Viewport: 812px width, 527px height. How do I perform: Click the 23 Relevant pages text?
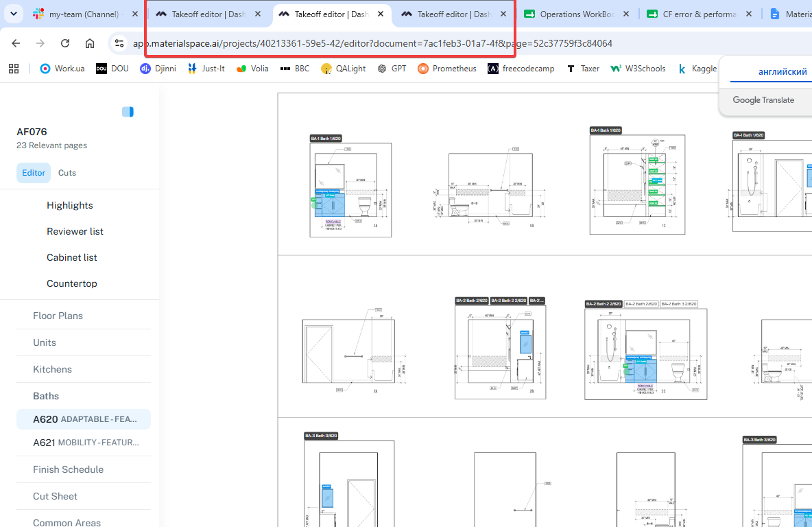click(x=52, y=145)
